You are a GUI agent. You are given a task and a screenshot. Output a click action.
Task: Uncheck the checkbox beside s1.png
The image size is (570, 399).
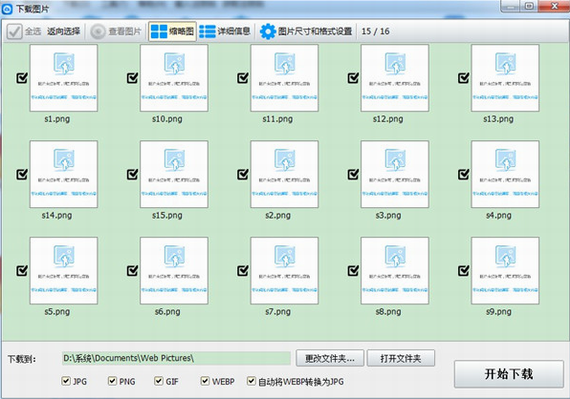point(22,78)
